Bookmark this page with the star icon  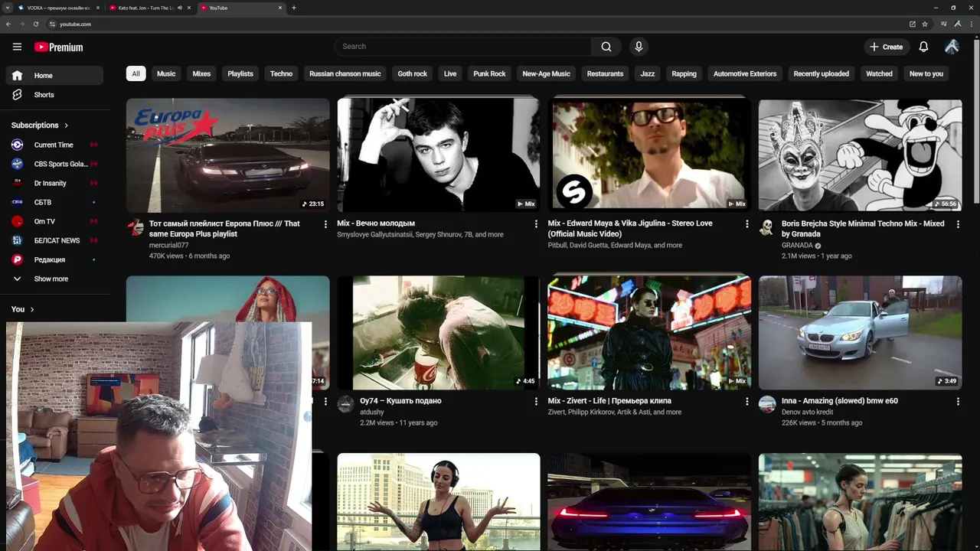point(925,24)
